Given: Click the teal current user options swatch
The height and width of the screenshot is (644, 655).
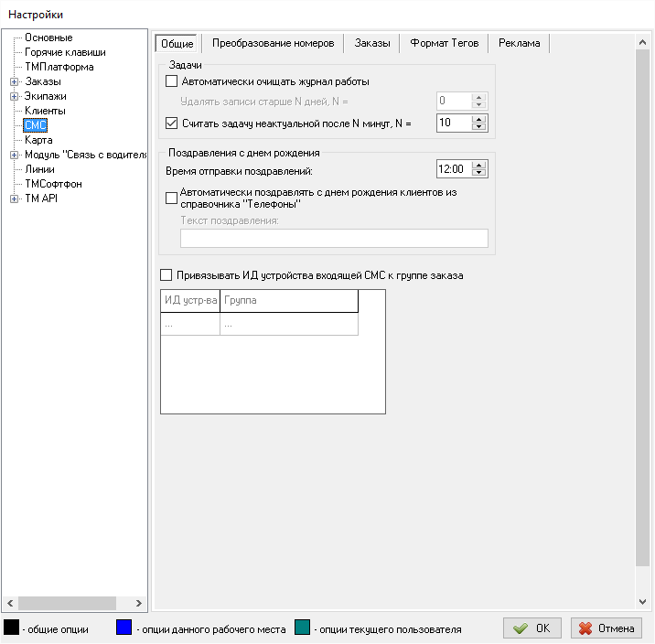Looking at the screenshot, I should click(x=304, y=628).
